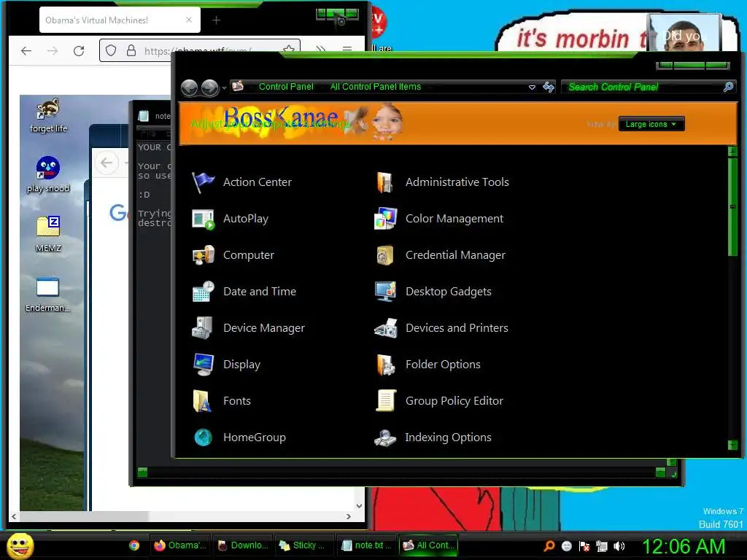The width and height of the screenshot is (747, 560).
Task: Click the browser horizontal scrollbar right arrow
Action: pyautogui.click(x=349, y=516)
